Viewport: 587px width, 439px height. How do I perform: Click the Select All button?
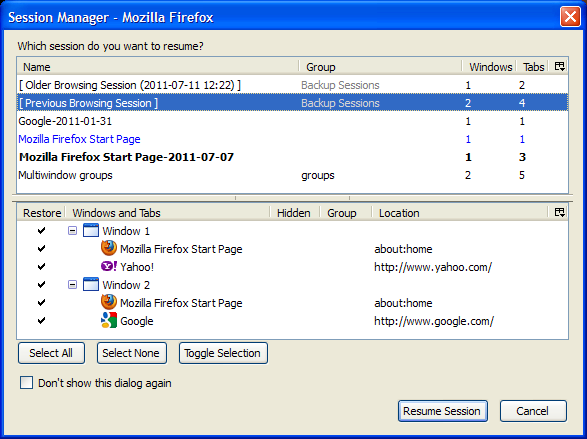pos(51,353)
